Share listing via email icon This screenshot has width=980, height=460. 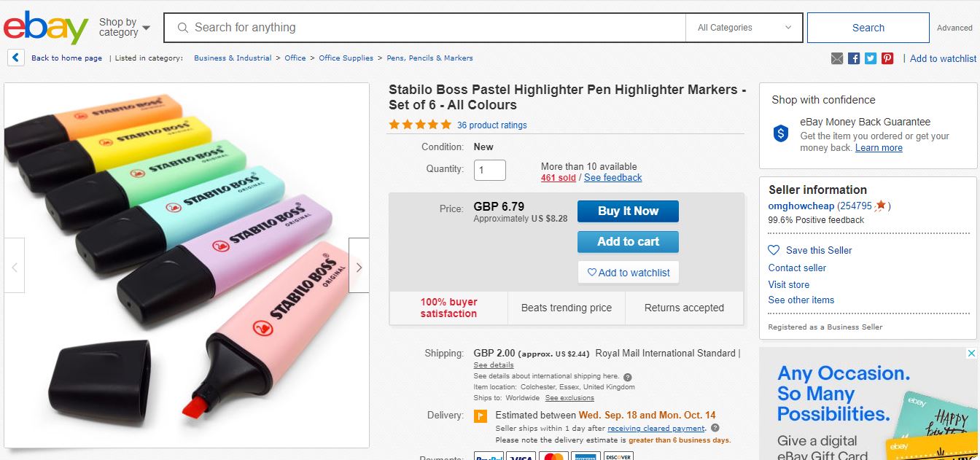click(x=837, y=58)
